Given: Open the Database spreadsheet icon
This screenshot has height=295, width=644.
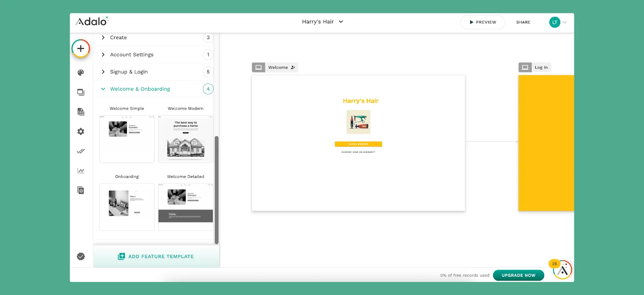Looking at the screenshot, I should tap(81, 112).
